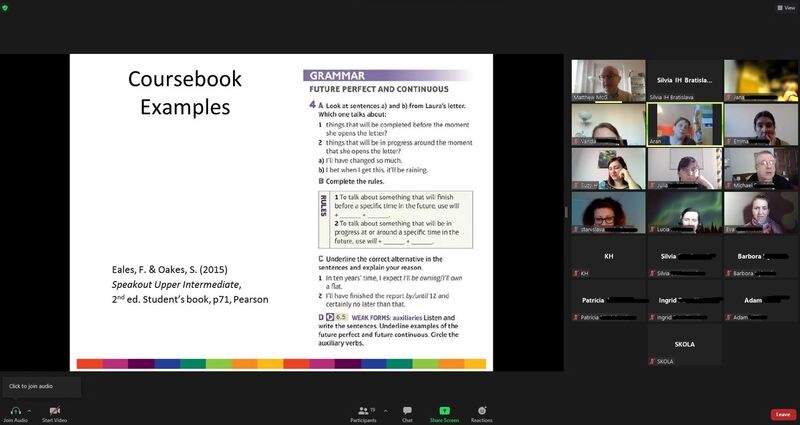
Task: Click the muted mic icon on Adam's tile
Action: pos(729,317)
